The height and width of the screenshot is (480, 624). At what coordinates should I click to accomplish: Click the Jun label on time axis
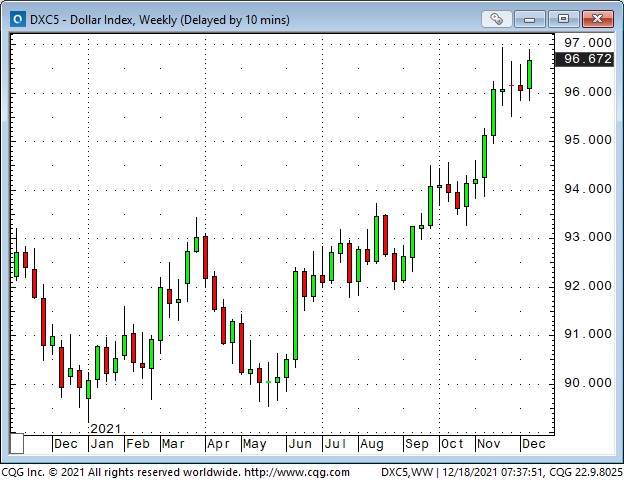pyautogui.click(x=300, y=444)
